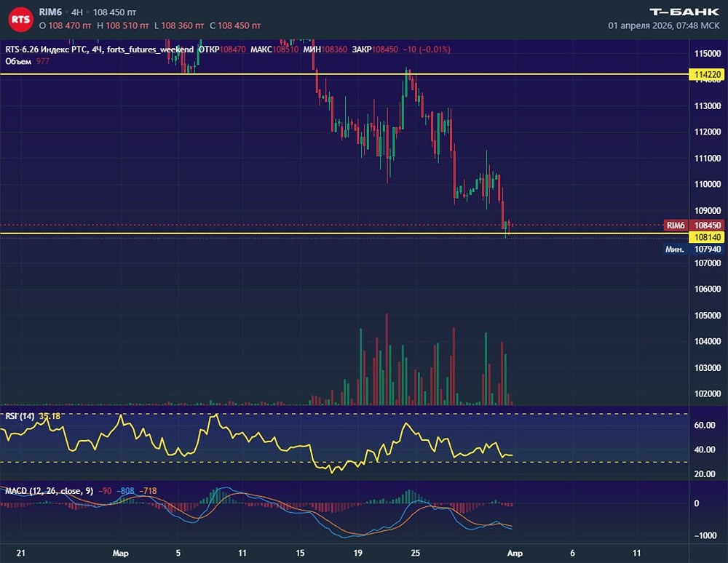
Task: Click the 115000 price scale label
Action: click(708, 54)
